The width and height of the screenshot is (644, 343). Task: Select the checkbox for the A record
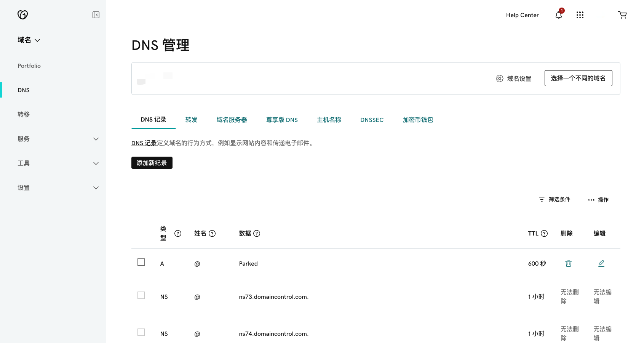(x=141, y=263)
